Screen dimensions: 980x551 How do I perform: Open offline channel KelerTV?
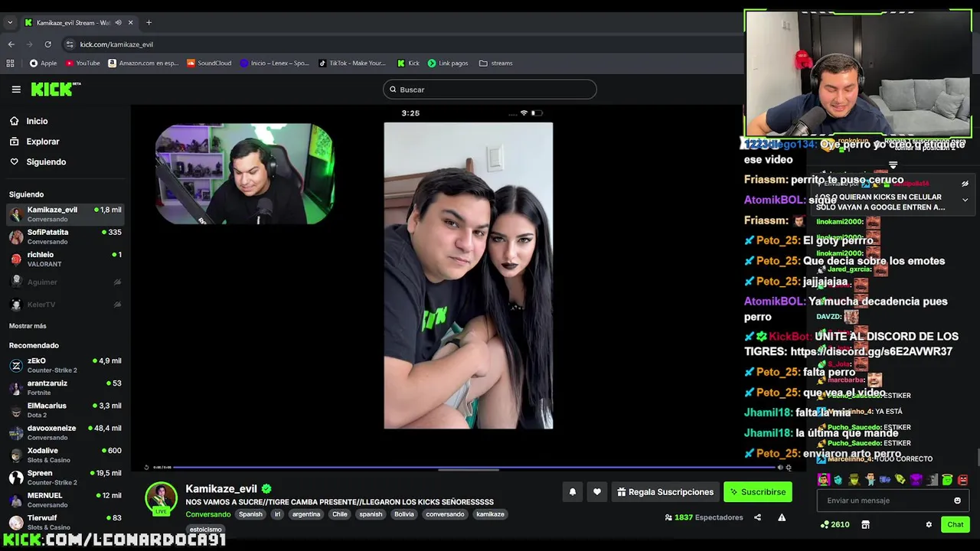(65, 305)
